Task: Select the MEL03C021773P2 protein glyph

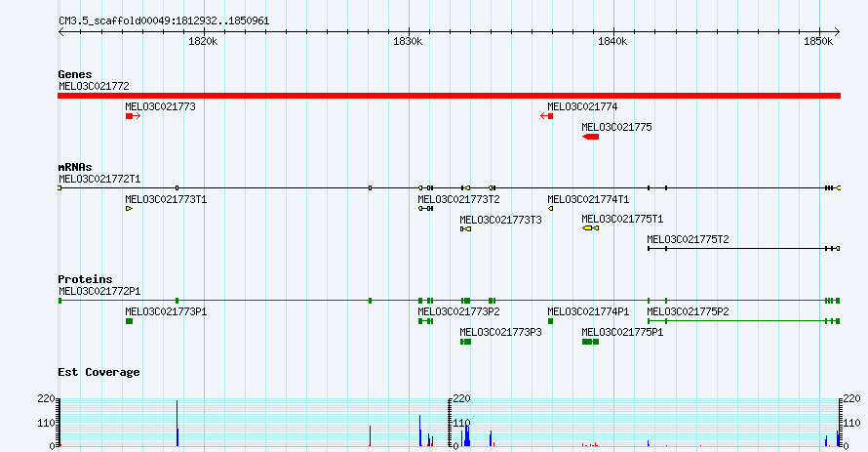Action: point(425,321)
